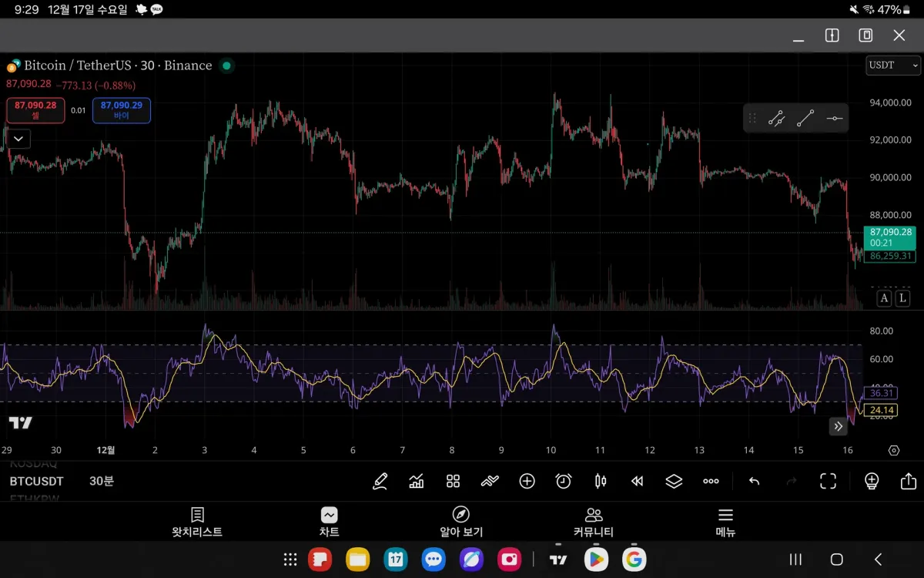This screenshot has height=578, width=924.
Task: Tap the share/export icon
Action: 908,482
